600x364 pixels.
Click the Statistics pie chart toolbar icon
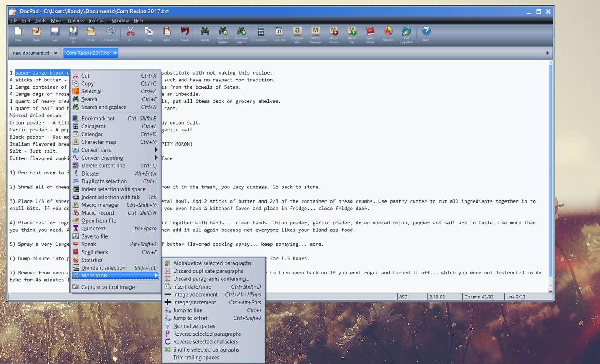(388, 34)
